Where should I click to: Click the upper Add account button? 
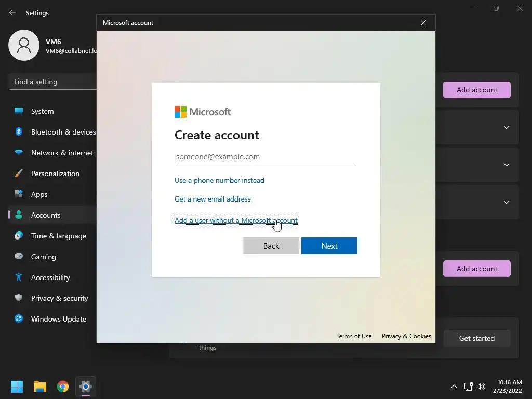point(477,90)
